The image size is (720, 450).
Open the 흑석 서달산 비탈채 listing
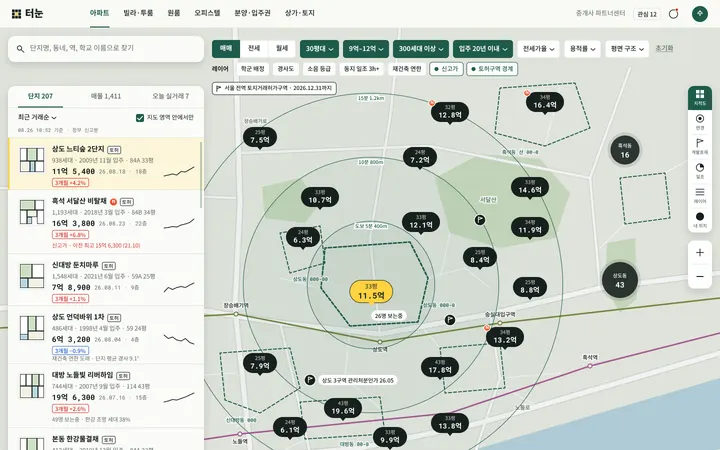tap(106, 222)
